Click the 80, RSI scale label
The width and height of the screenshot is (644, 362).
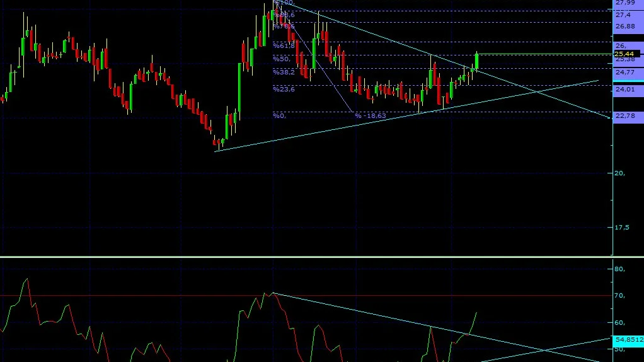pyautogui.click(x=620, y=269)
